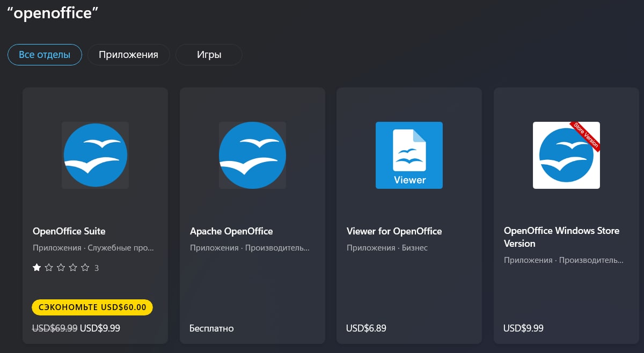Click the Бесплатно label on Apache OpenOffice

click(x=211, y=328)
